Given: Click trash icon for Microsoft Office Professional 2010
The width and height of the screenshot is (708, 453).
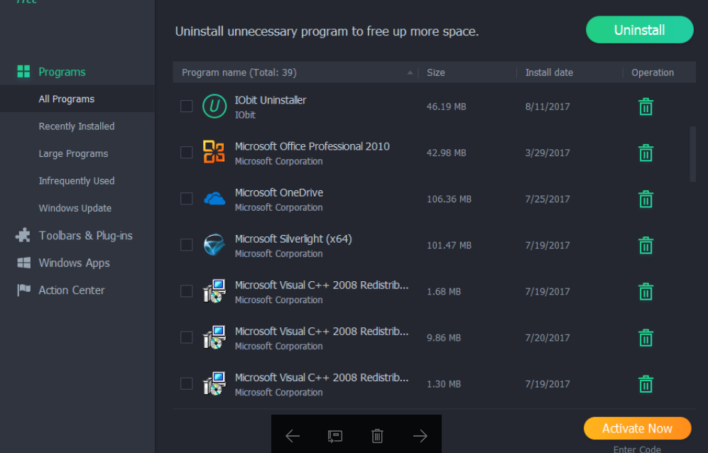Looking at the screenshot, I should 646,153.
